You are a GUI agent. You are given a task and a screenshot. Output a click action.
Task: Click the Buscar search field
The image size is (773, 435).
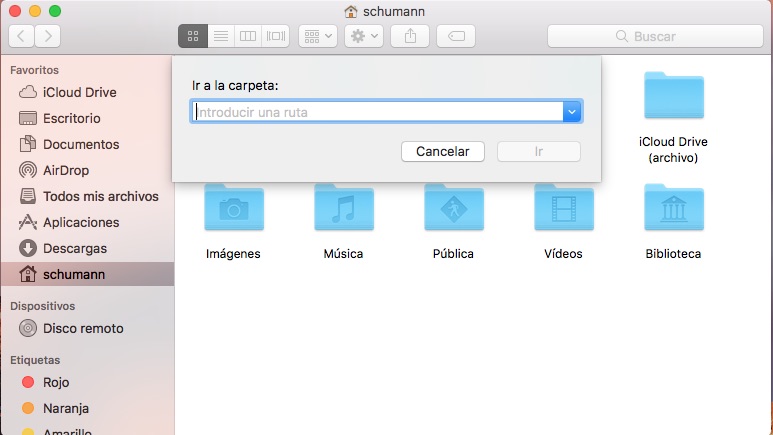click(x=655, y=36)
